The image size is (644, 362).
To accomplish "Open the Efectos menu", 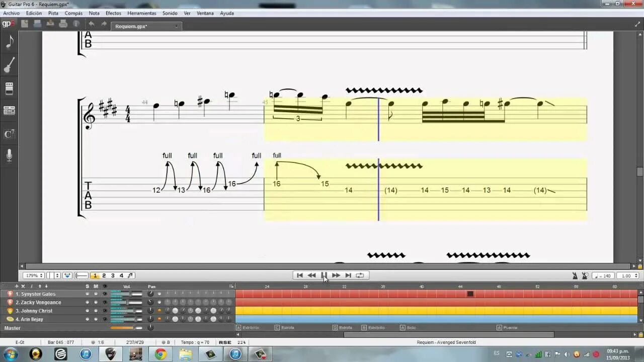I will tap(113, 13).
